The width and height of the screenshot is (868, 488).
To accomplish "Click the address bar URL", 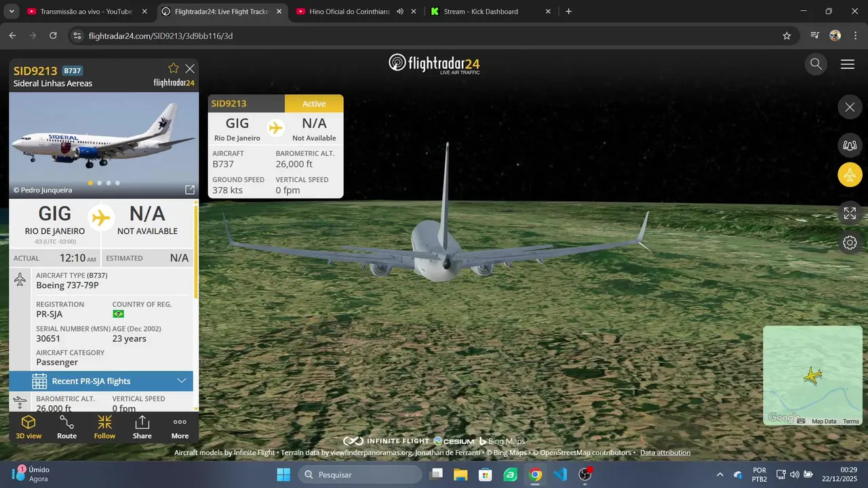I will pos(161,36).
